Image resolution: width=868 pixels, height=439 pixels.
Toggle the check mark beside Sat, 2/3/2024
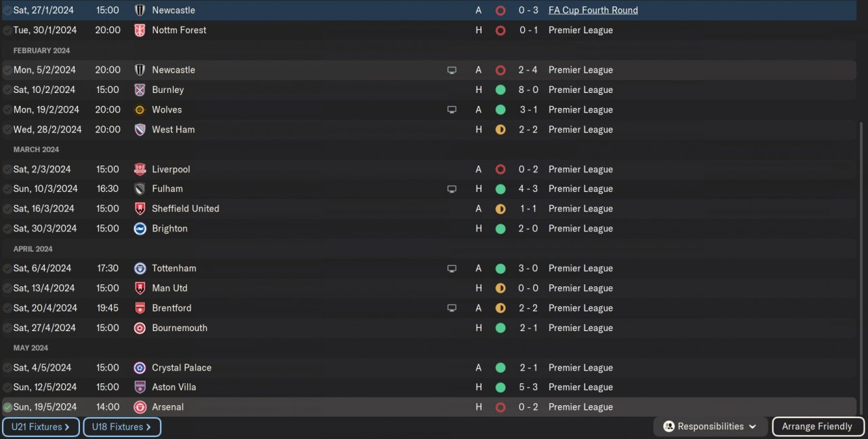7,170
